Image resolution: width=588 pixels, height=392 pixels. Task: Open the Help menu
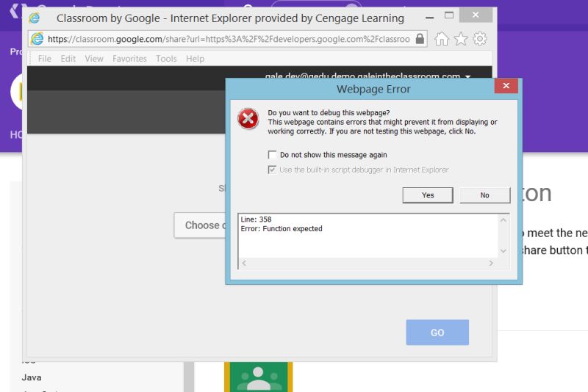[195, 59]
